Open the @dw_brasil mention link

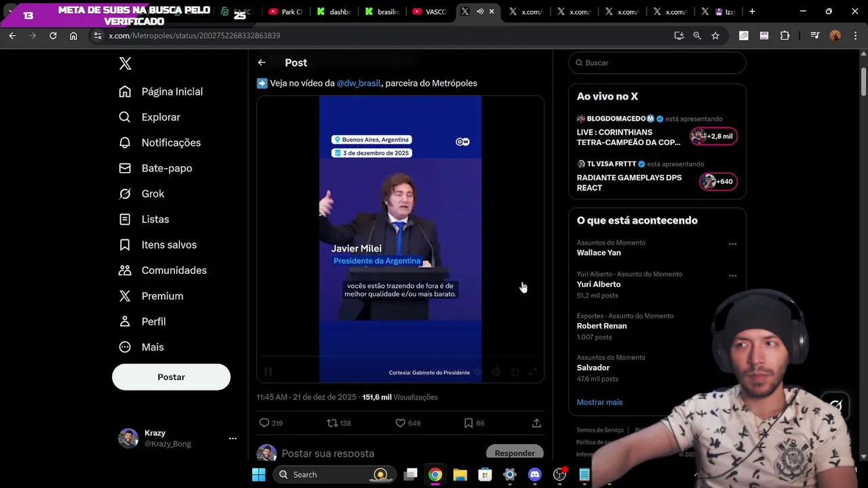pyautogui.click(x=359, y=83)
